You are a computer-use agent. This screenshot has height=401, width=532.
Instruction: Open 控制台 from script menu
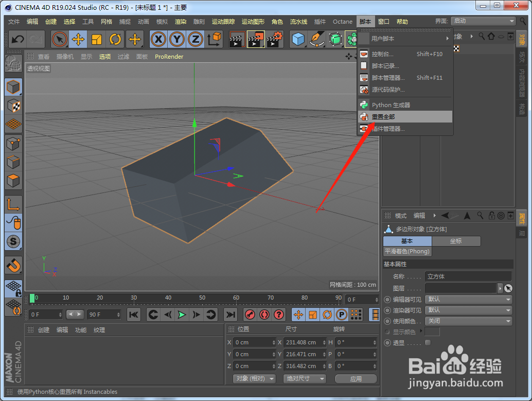(405, 54)
